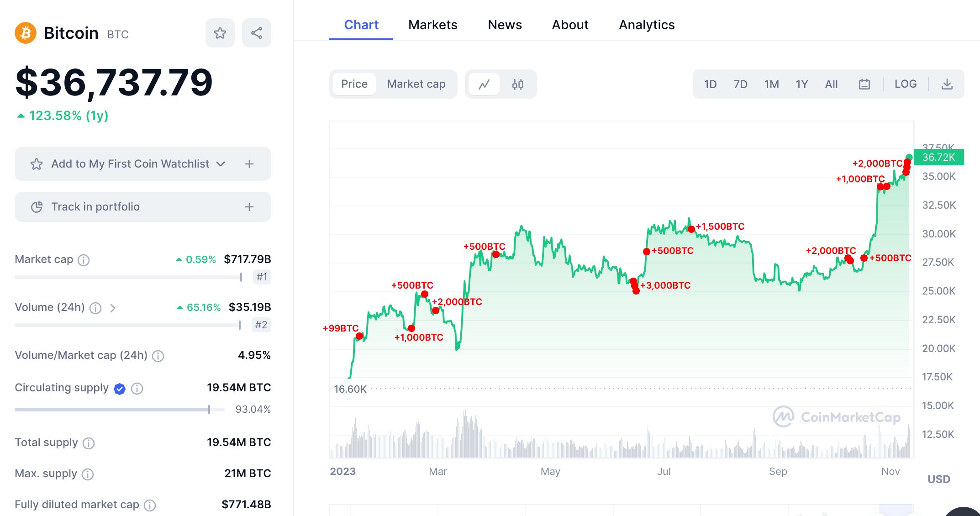Expand Volume (24h) details arrow
The image size is (980, 516).
pos(113,308)
